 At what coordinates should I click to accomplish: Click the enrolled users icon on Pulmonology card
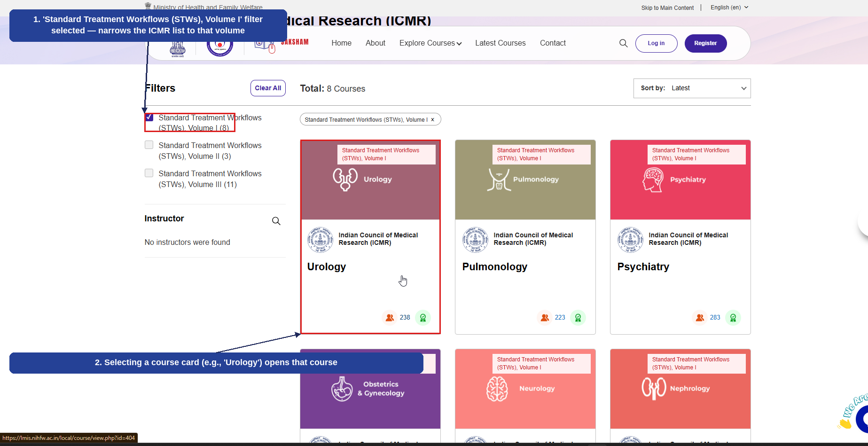(x=545, y=318)
